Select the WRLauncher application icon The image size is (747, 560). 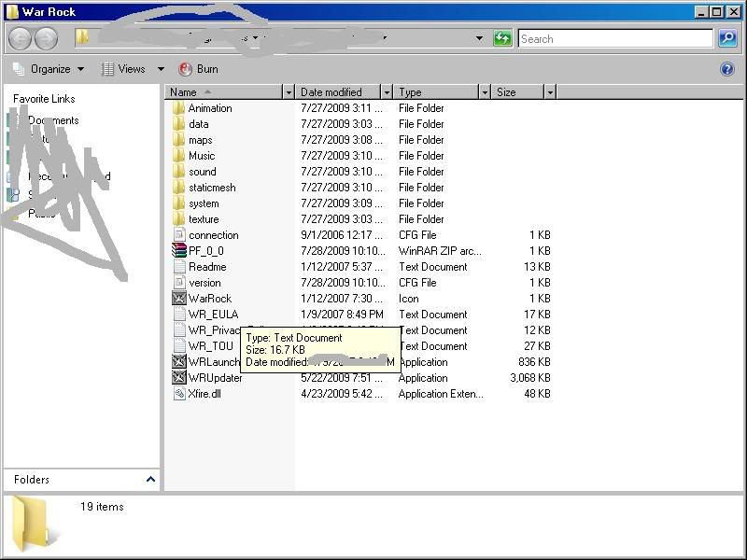(x=179, y=362)
